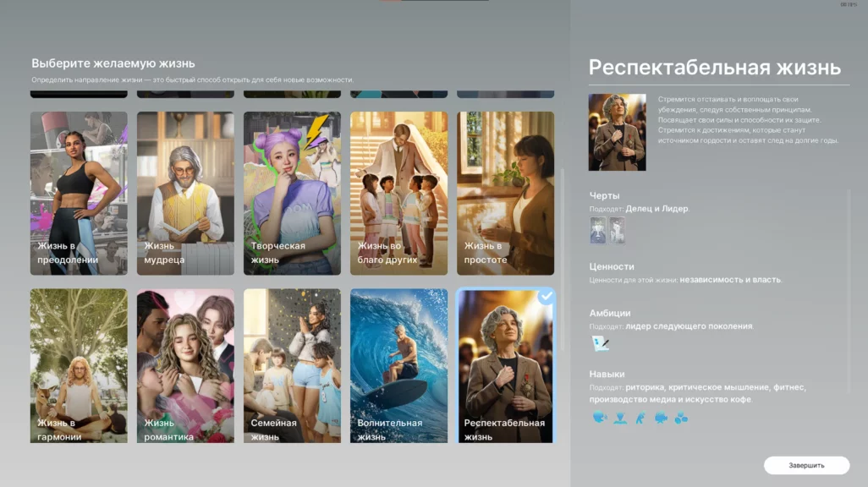
Task: Click the Респектабельная жизнь portrait in details panel
Action: (x=617, y=133)
